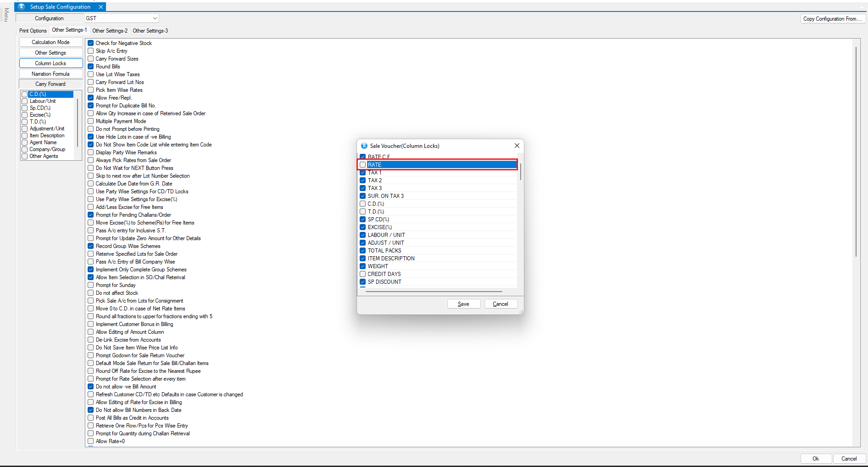Click the column locks list vertical scrollbar
Image resolution: width=868 pixels, height=467 pixels.
coord(520,172)
